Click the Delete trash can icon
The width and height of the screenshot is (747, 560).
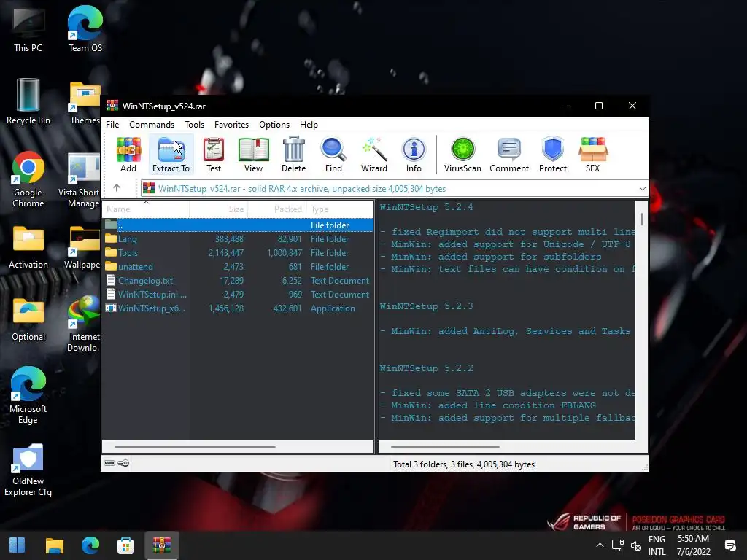click(293, 155)
